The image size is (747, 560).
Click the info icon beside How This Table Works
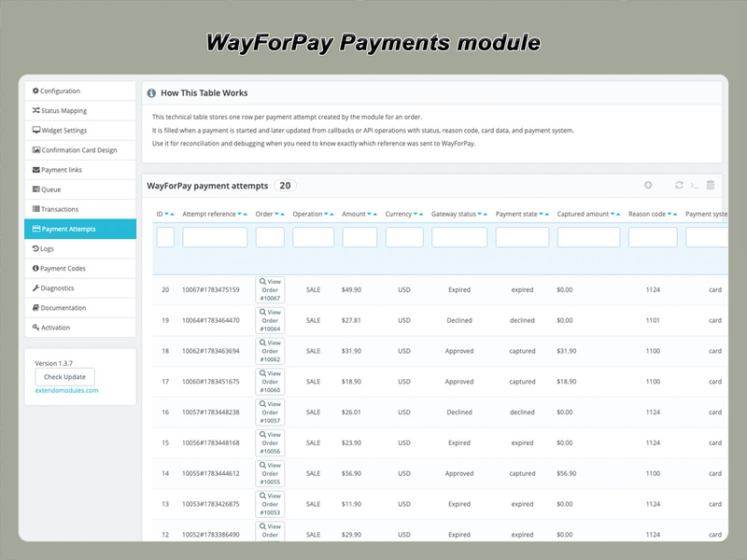click(151, 93)
